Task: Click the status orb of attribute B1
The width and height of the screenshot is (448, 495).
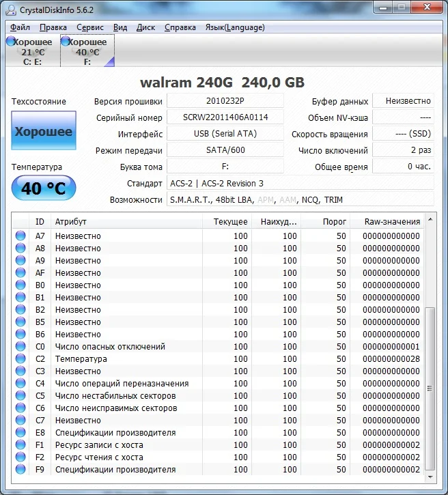Action: coord(20,298)
